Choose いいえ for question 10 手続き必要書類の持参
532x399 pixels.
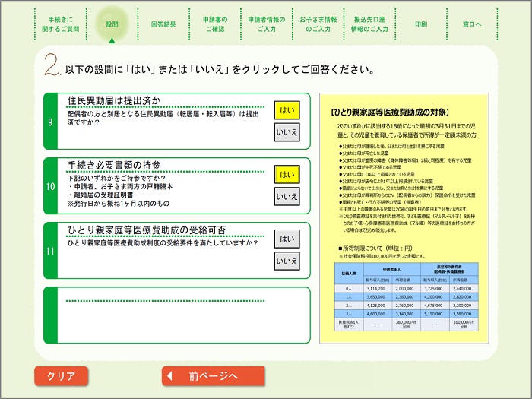[x=287, y=196]
